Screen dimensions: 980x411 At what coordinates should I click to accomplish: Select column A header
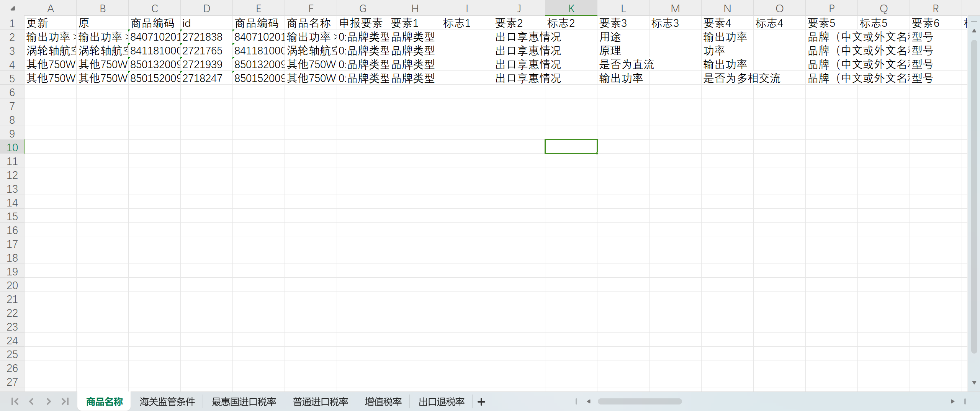pos(51,8)
